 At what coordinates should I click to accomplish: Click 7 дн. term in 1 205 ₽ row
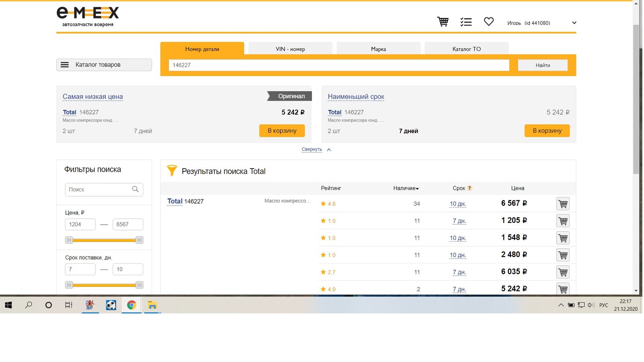pyautogui.click(x=459, y=221)
